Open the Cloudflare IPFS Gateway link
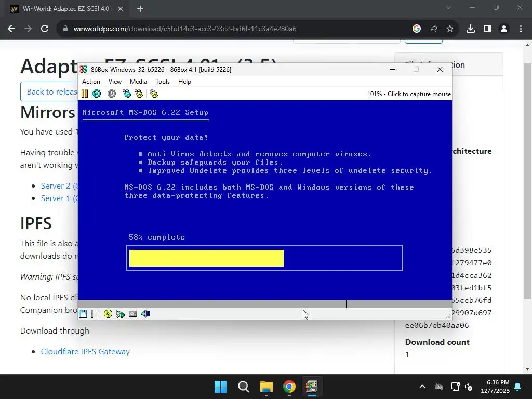Viewport: 532px width, 399px height. pos(85,352)
